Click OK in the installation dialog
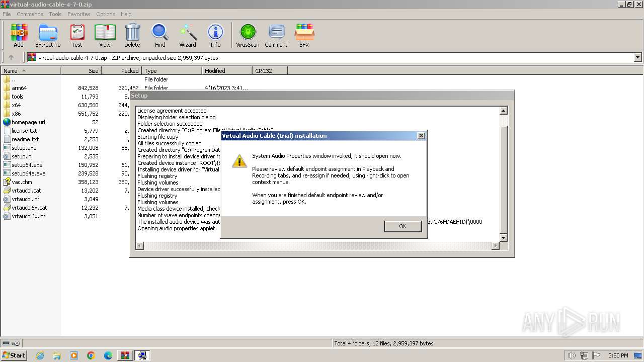Viewport: 644px width, 362px height. 403,226
